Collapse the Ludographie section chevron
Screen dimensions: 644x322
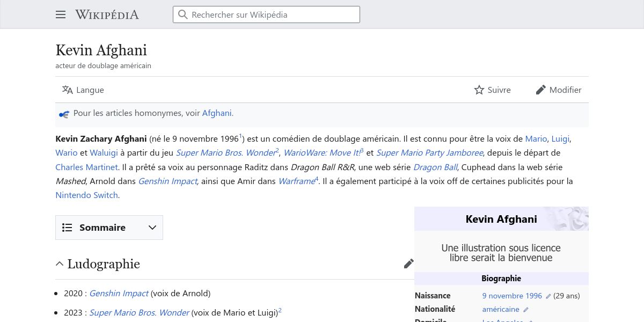click(60, 264)
